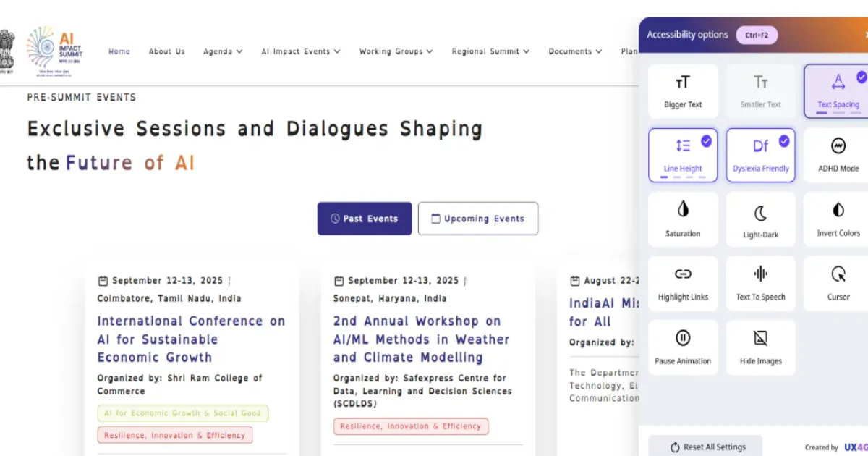The height and width of the screenshot is (456, 868).
Task: Hide Images on the page
Action: pos(760,346)
